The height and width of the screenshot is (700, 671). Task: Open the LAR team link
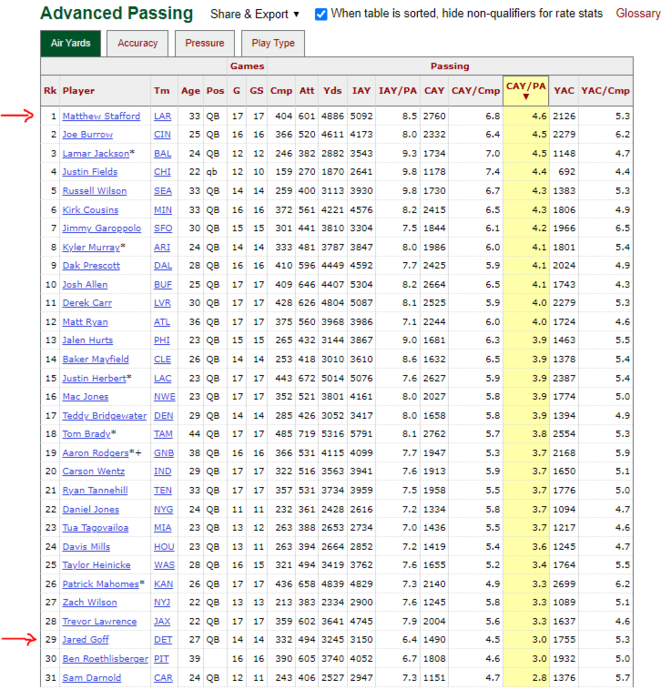pos(162,116)
